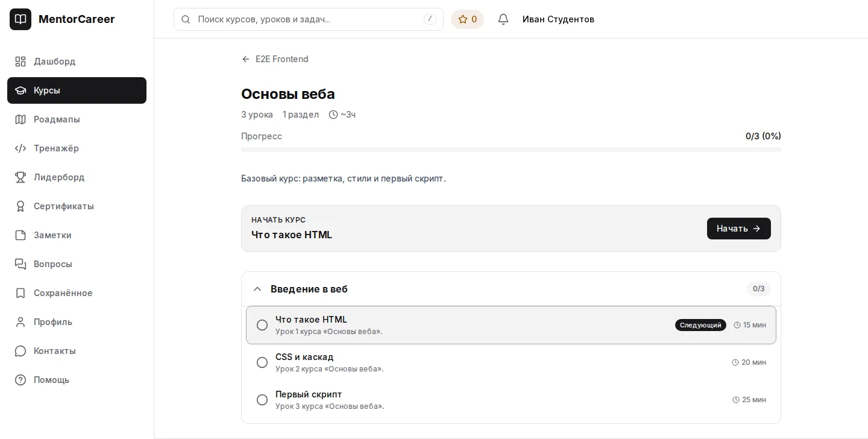Click the Вопросы chat bubbles icon
The width and height of the screenshot is (868, 439).
click(20, 264)
